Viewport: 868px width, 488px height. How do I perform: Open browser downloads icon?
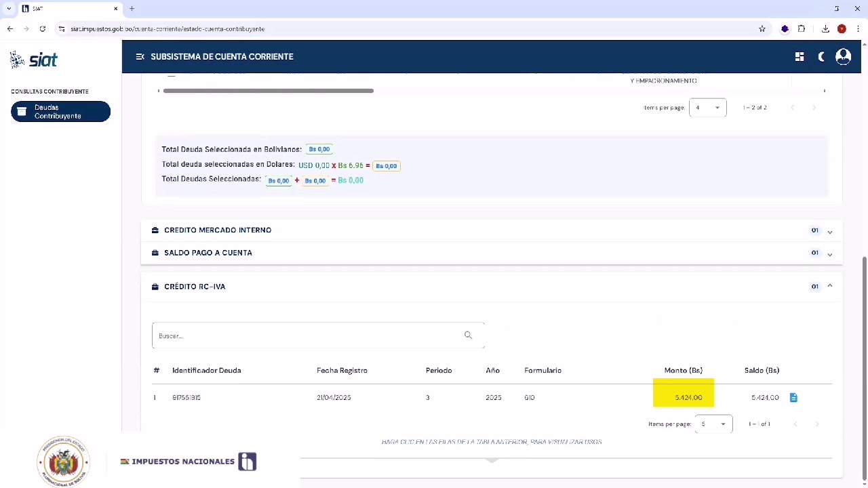tap(825, 29)
